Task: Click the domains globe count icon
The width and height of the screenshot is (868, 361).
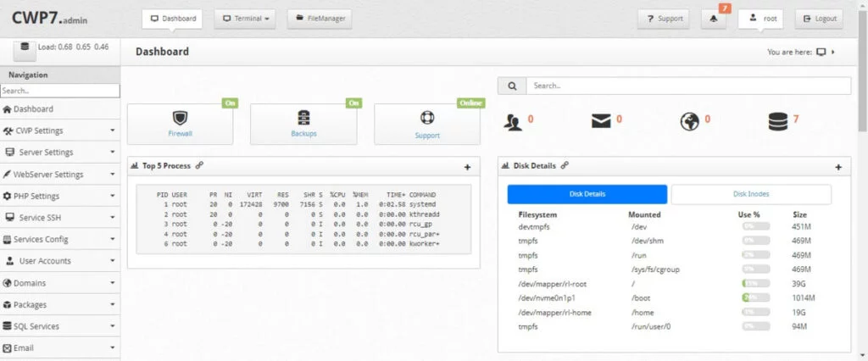Action: click(689, 122)
